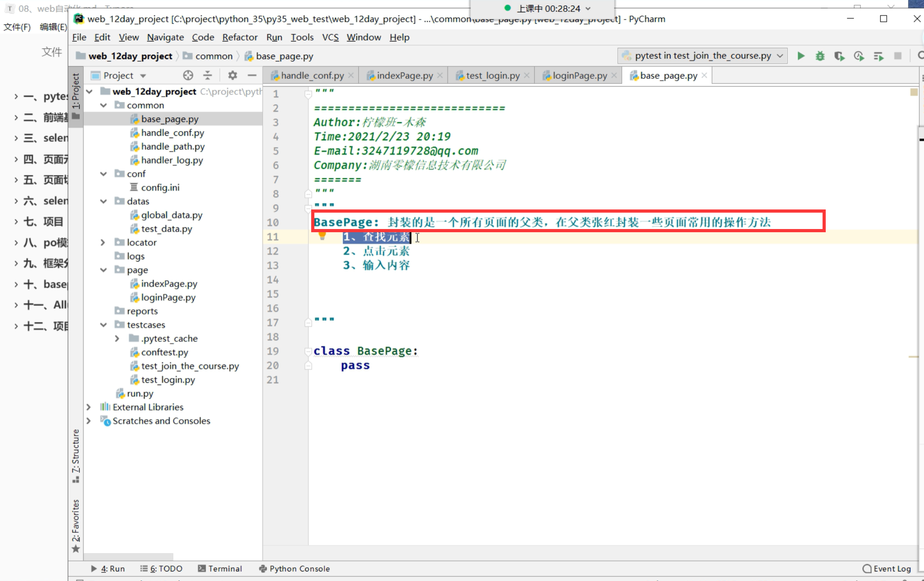Open the Event Log

887,568
